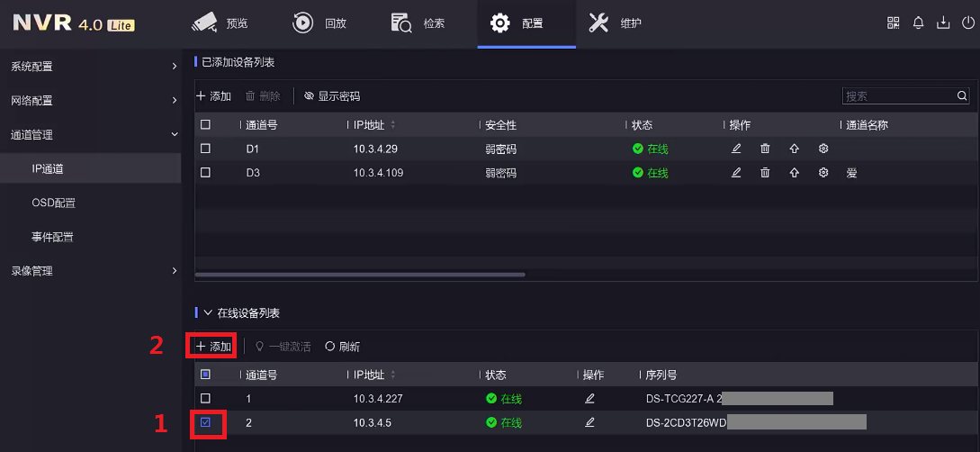Click the 刷新 refresh button

(342, 347)
